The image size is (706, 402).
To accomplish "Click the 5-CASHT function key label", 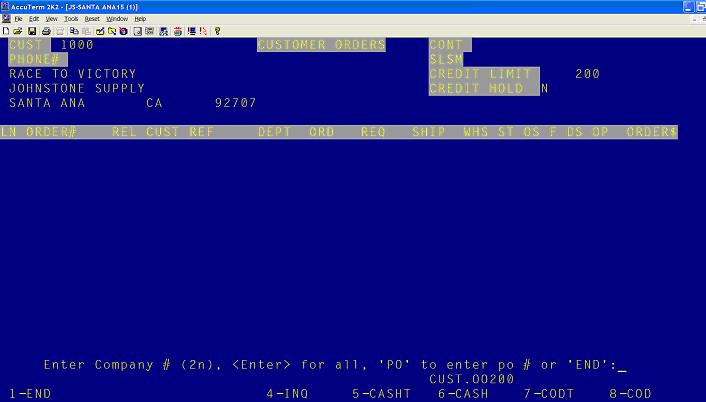I will click(381, 393).
